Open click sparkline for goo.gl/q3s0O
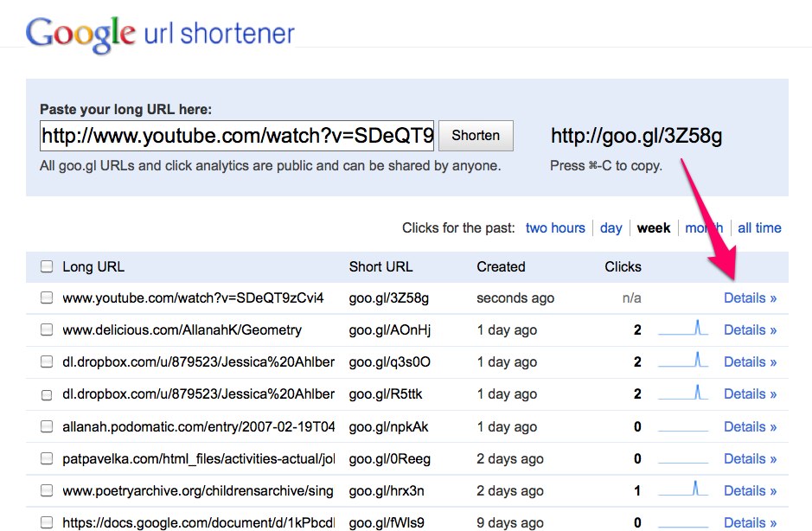This screenshot has width=812, height=531. coord(682,361)
